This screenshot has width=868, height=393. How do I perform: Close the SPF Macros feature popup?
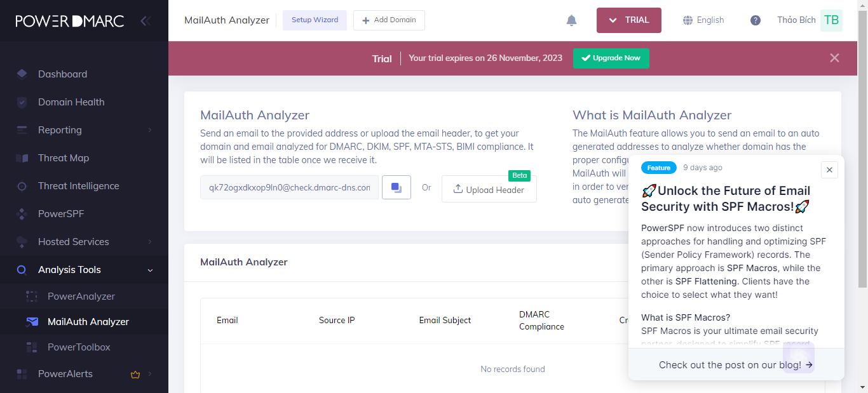click(x=829, y=170)
